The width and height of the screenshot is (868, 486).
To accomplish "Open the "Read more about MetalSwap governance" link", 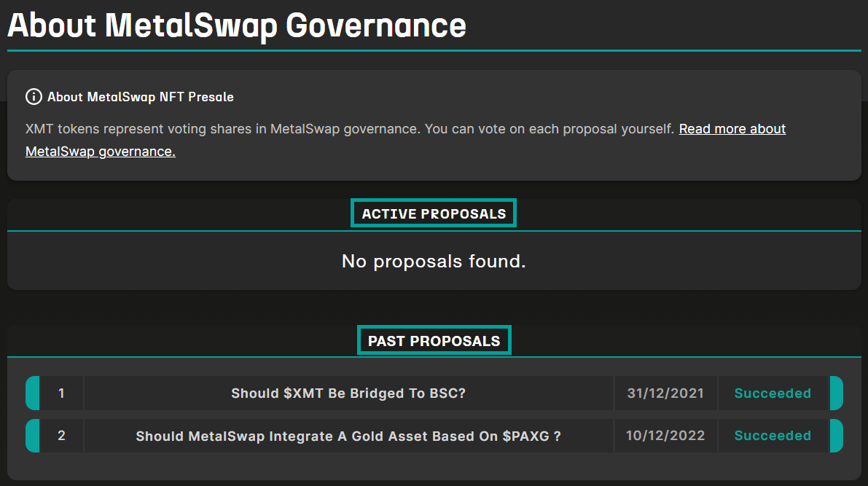I will pyautogui.click(x=732, y=129).
